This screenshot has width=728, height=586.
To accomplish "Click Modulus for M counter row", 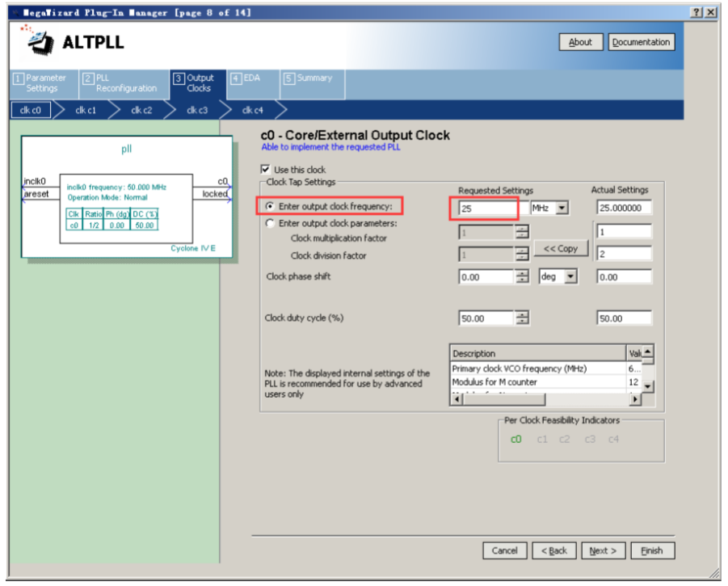I will [546, 382].
